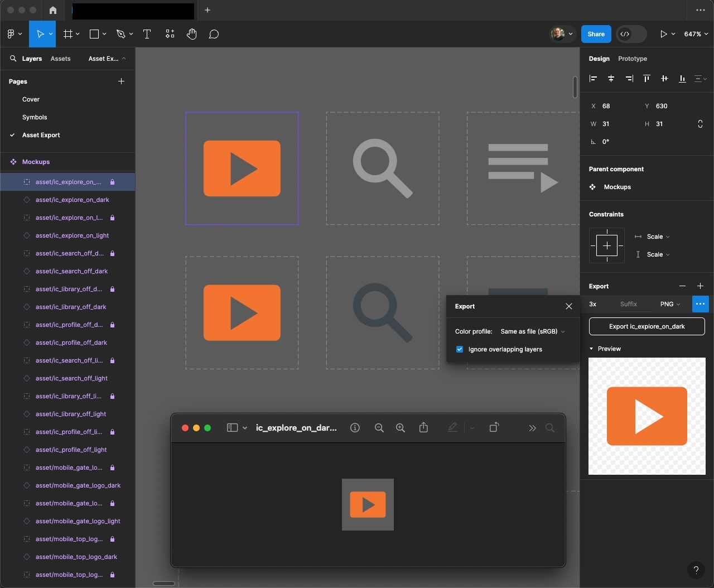The image size is (714, 588).
Task: Select the Rectangle shape tool
Action: 94,34
